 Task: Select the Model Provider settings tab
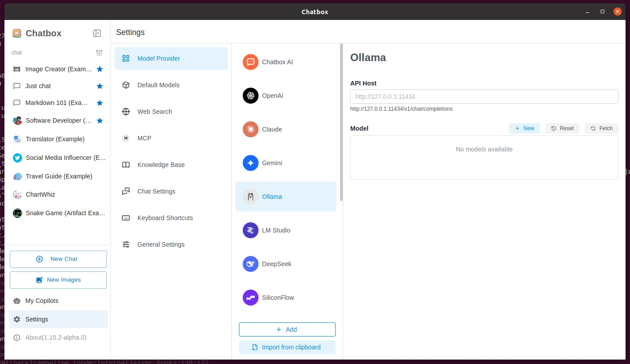point(171,58)
